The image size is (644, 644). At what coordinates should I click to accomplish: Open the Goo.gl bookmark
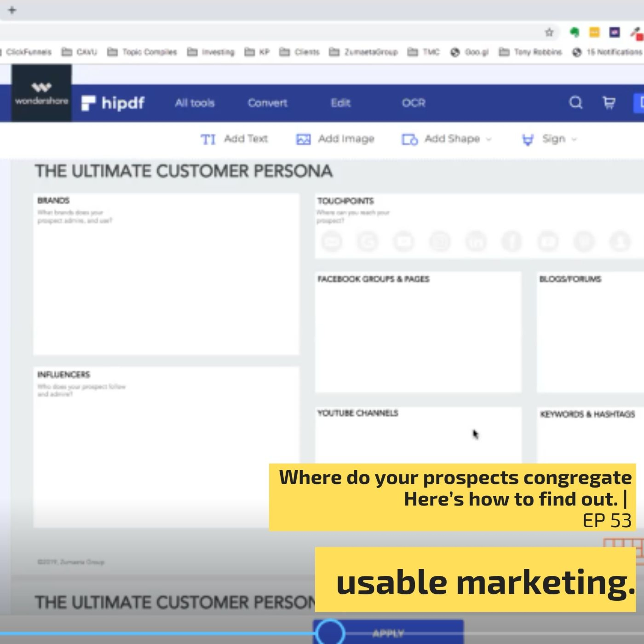[x=469, y=52]
